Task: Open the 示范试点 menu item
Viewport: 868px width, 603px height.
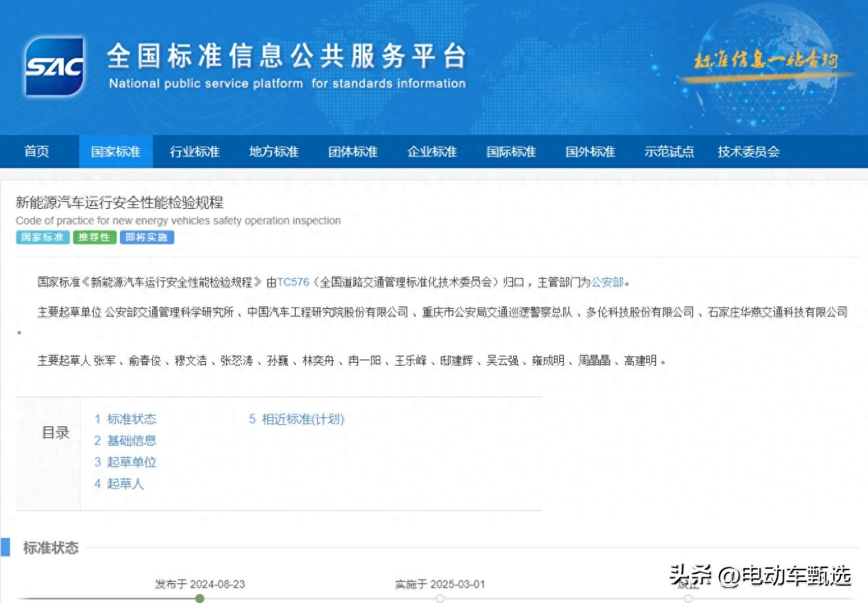Action: pyautogui.click(x=669, y=152)
